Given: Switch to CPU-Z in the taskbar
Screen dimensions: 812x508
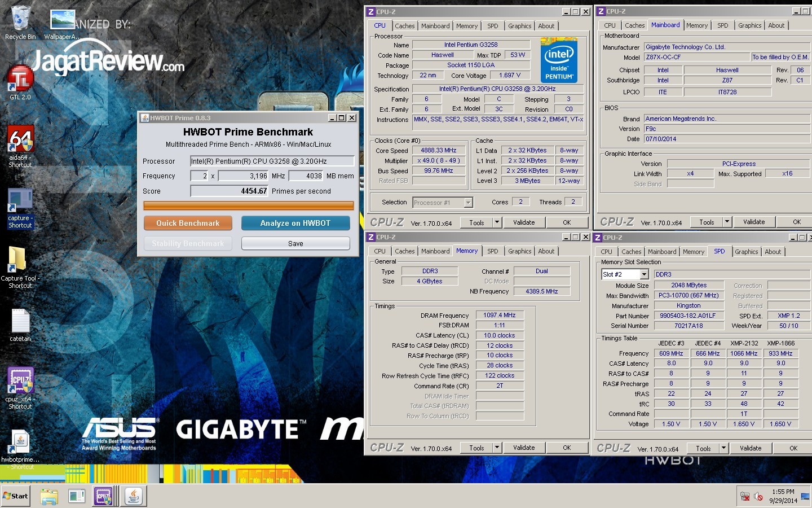Looking at the screenshot, I should (x=103, y=497).
